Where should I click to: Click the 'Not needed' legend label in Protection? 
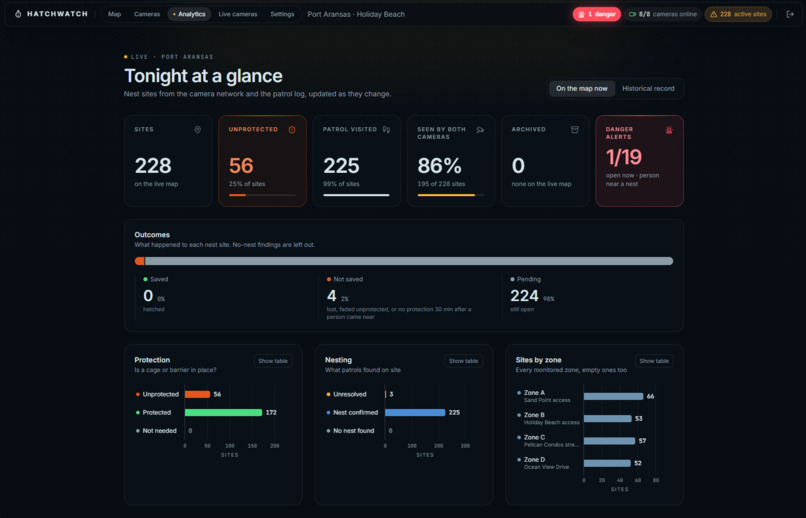(x=159, y=431)
